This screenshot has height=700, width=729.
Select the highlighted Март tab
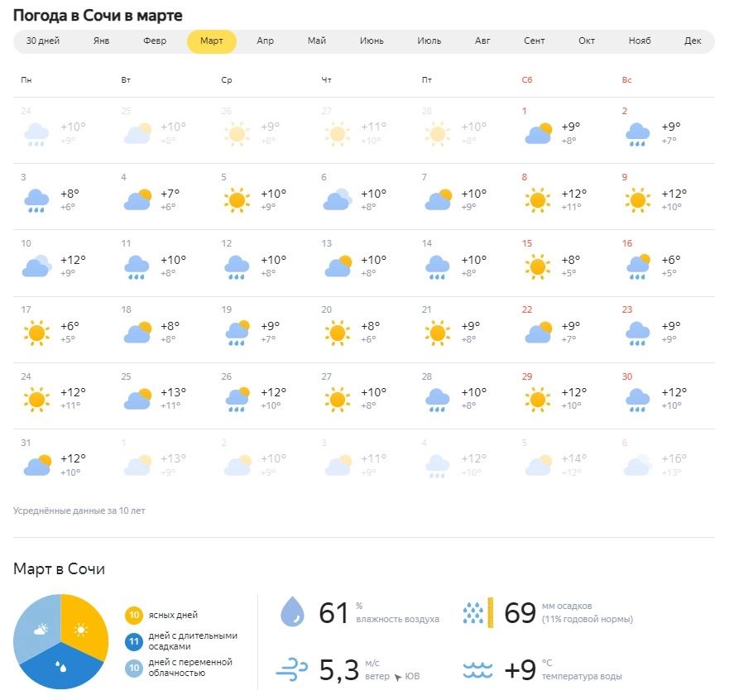pyautogui.click(x=211, y=41)
